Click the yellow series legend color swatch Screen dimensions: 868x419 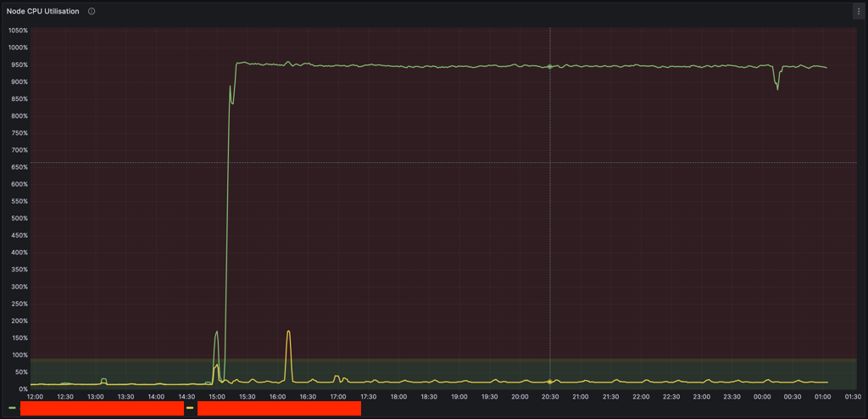tap(190, 408)
